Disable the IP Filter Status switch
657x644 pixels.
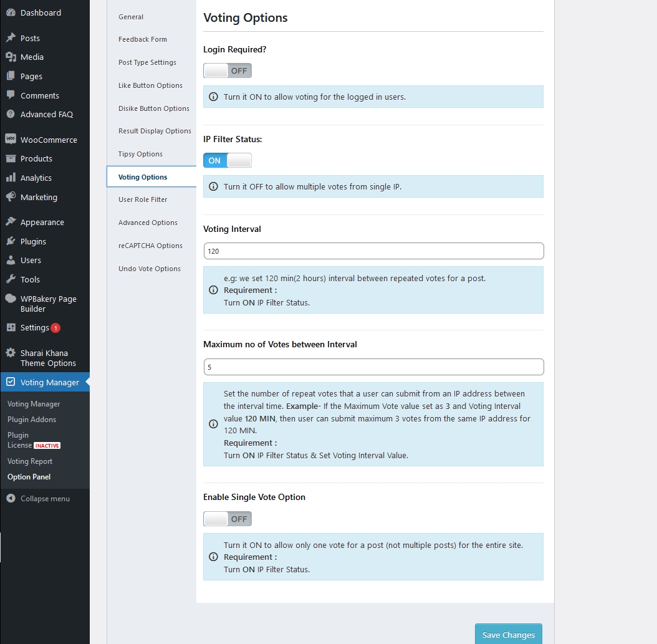click(x=228, y=160)
